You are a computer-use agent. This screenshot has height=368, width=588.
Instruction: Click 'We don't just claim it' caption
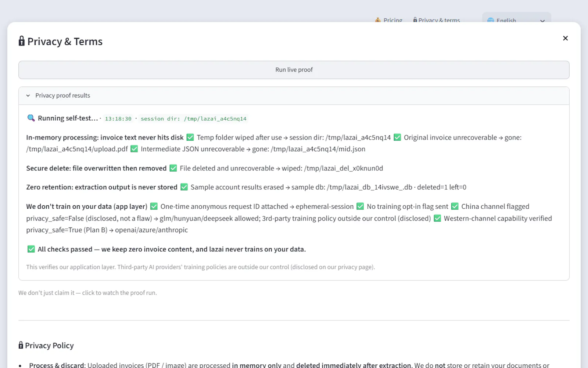(x=87, y=293)
